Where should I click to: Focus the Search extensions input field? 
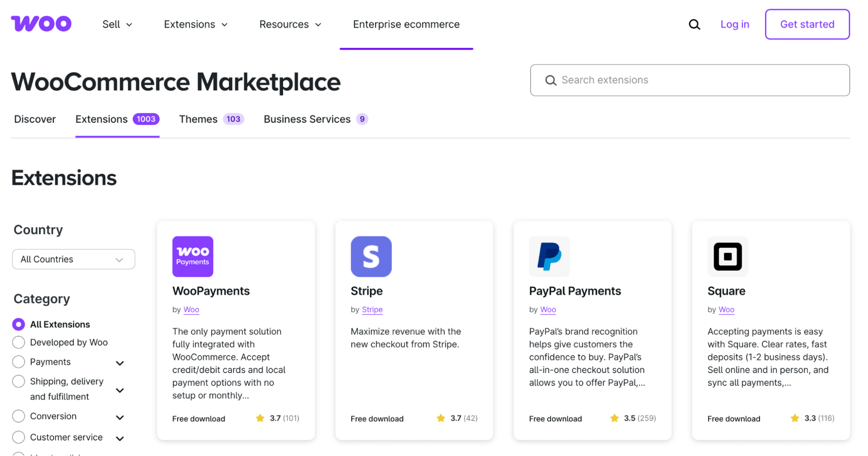click(690, 80)
